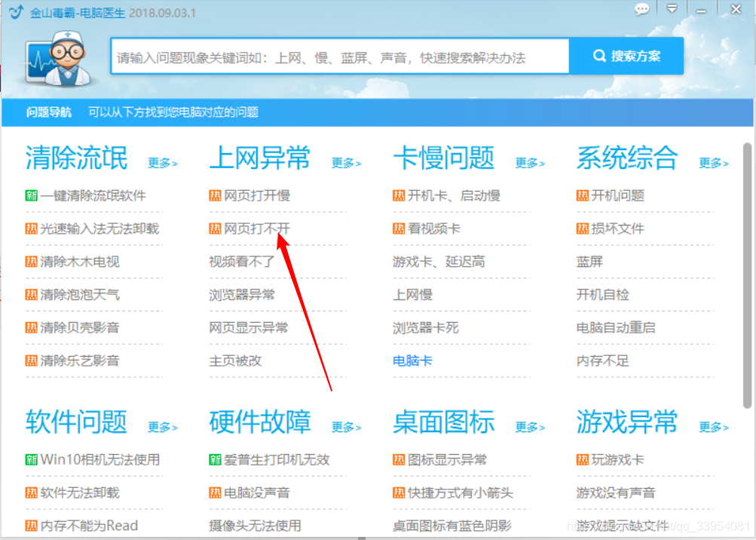Screen dimensions: 756x540
Task: Click 开机卡、启动慢
Action: tap(455, 196)
